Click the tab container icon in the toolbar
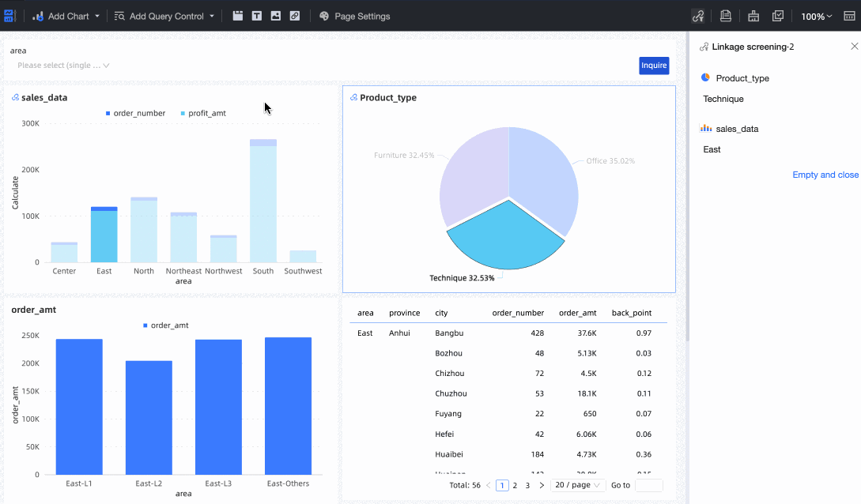Viewport: 861px width, 504px height. [x=238, y=16]
